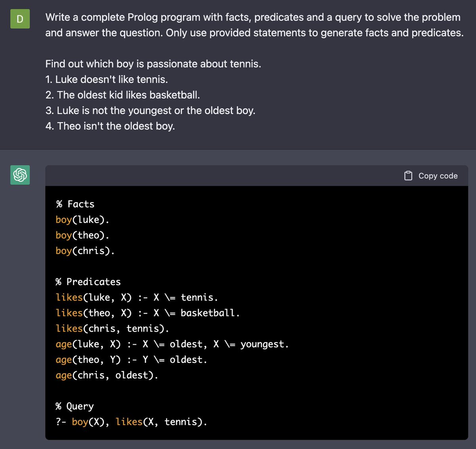Click statement '3. Luke is not the youngest or the oldest boy.'
The width and height of the screenshot is (476, 449).
pyautogui.click(x=150, y=110)
